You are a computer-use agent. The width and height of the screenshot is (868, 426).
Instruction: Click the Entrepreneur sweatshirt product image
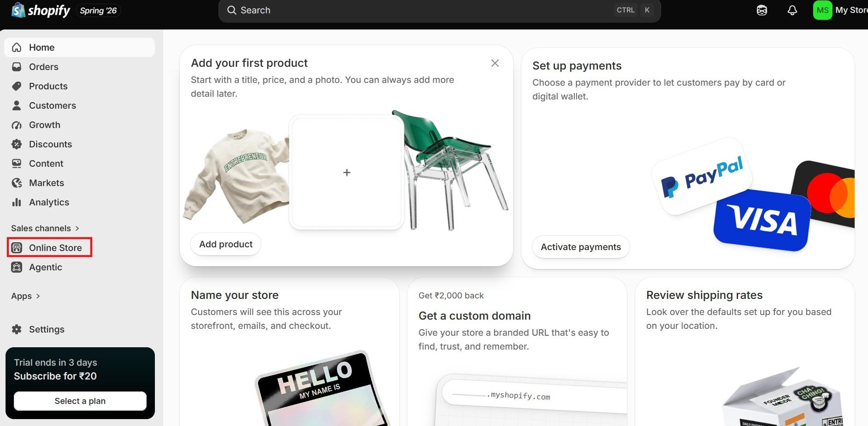(236, 177)
